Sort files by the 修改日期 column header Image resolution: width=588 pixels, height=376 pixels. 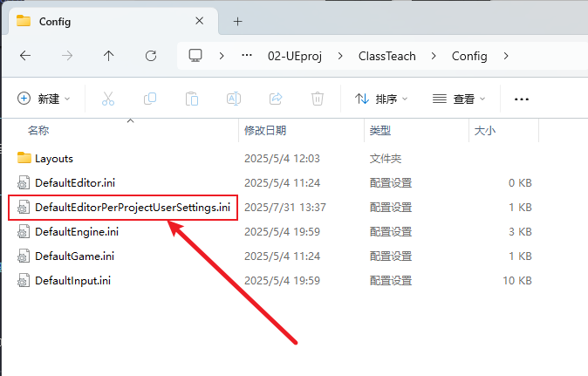click(265, 130)
